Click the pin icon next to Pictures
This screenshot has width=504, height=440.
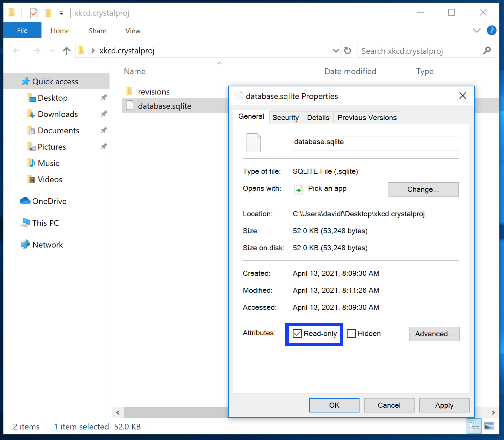[x=104, y=147]
